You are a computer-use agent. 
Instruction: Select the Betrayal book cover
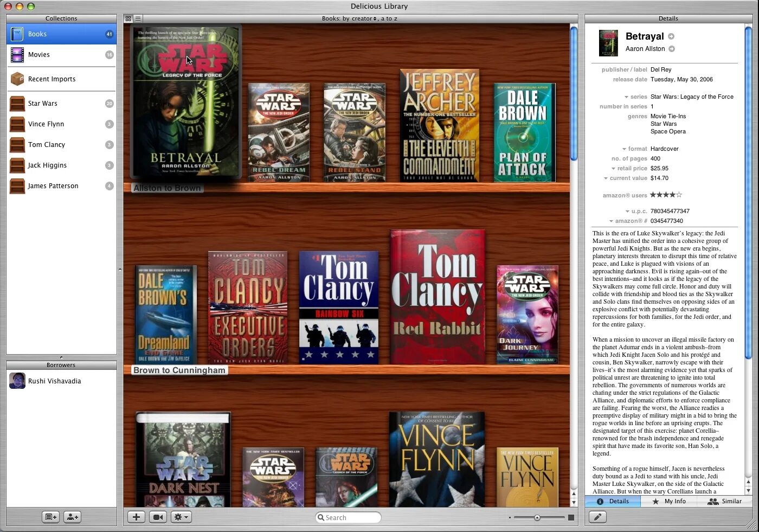pos(186,101)
